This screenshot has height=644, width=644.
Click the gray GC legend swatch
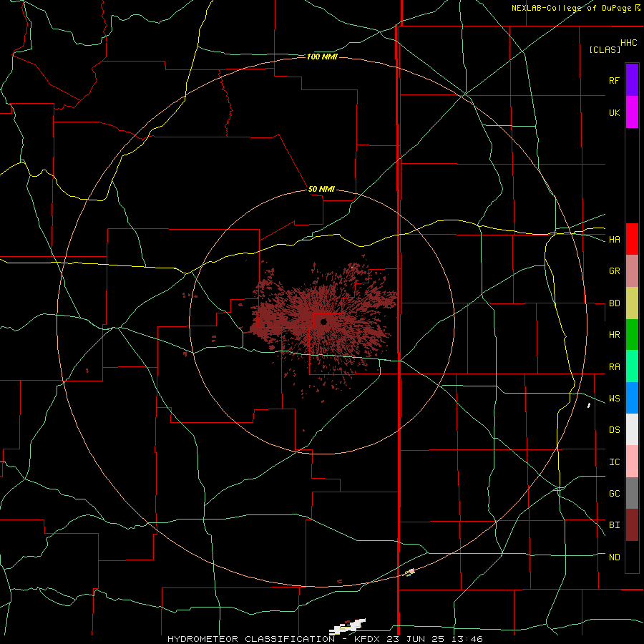(632, 493)
